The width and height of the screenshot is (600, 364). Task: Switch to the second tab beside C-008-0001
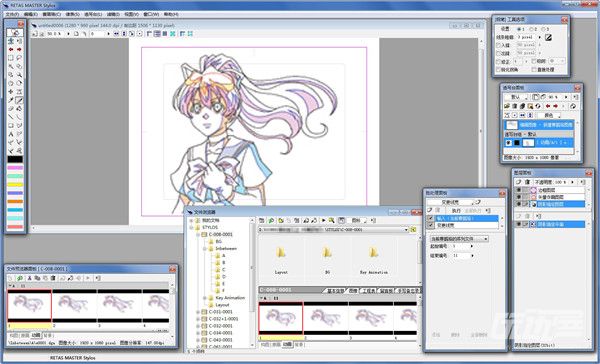click(352, 291)
